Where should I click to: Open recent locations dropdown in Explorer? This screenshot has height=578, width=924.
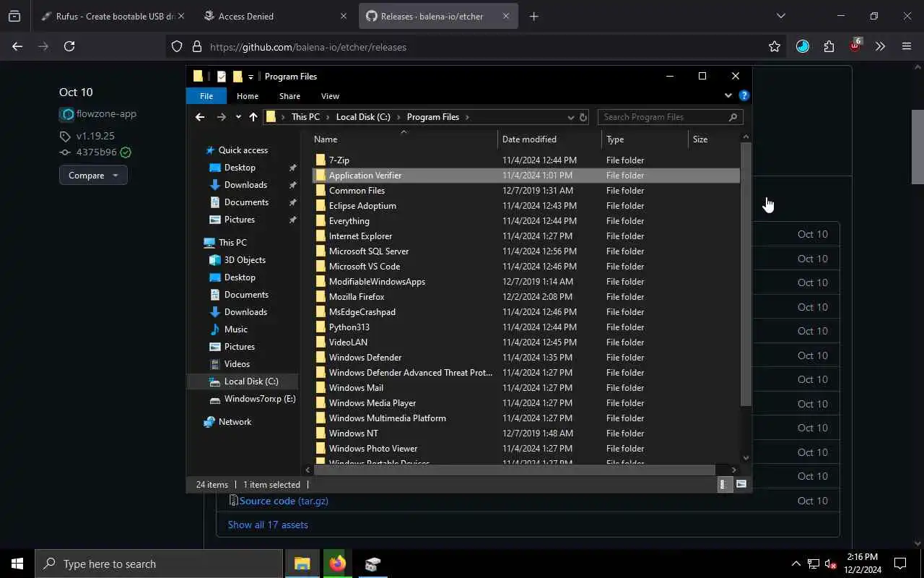(237, 117)
